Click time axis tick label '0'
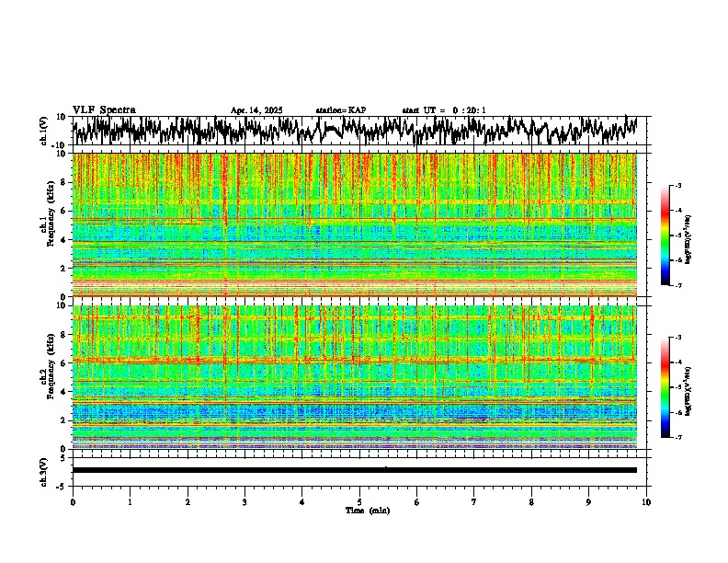The height and width of the screenshot is (563, 728). click(x=73, y=502)
